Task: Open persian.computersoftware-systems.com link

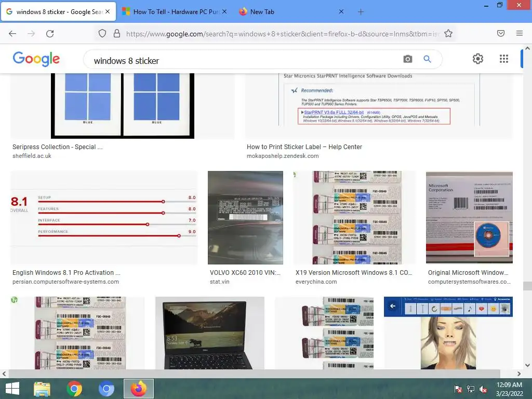Action: (66, 282)
